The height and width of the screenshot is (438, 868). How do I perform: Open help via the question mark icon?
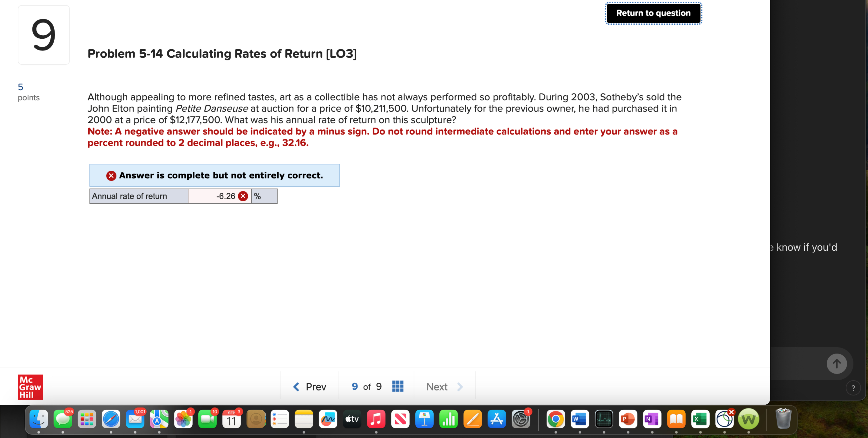853,388
